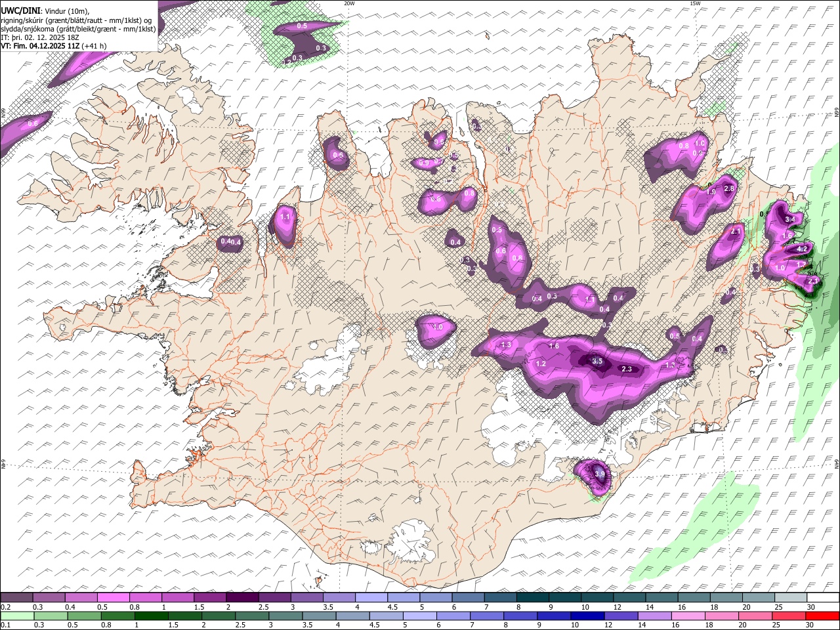
Task: Click the 3.5 value in the central snow band
Action: tap(597, 362)
